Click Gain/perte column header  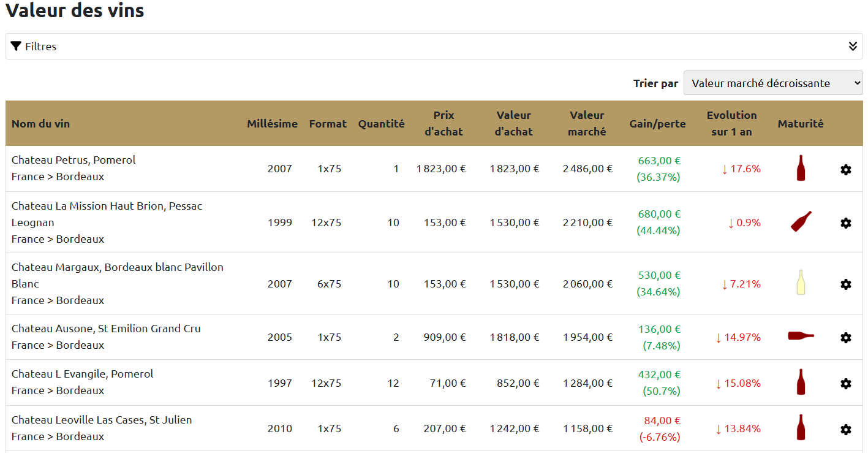pyautogui.click(x=657, y=123)
